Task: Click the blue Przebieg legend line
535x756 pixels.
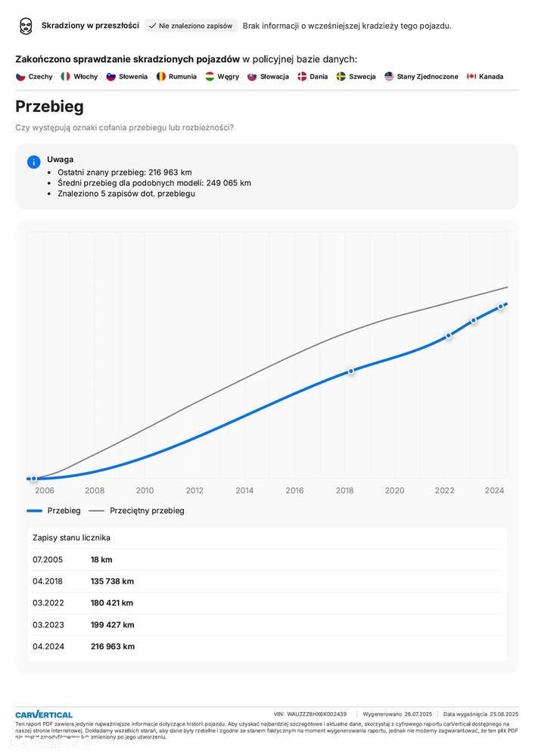Action: [35, 511]
